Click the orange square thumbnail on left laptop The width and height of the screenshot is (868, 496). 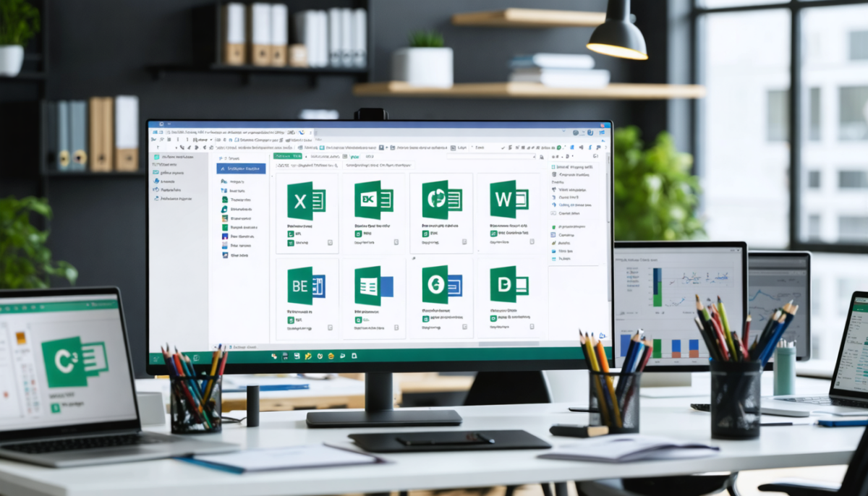click(20, 338)
